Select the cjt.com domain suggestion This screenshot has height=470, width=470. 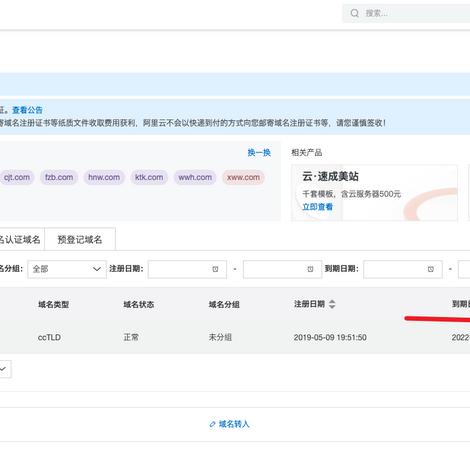pyautogui.click(x=17, y=177)
